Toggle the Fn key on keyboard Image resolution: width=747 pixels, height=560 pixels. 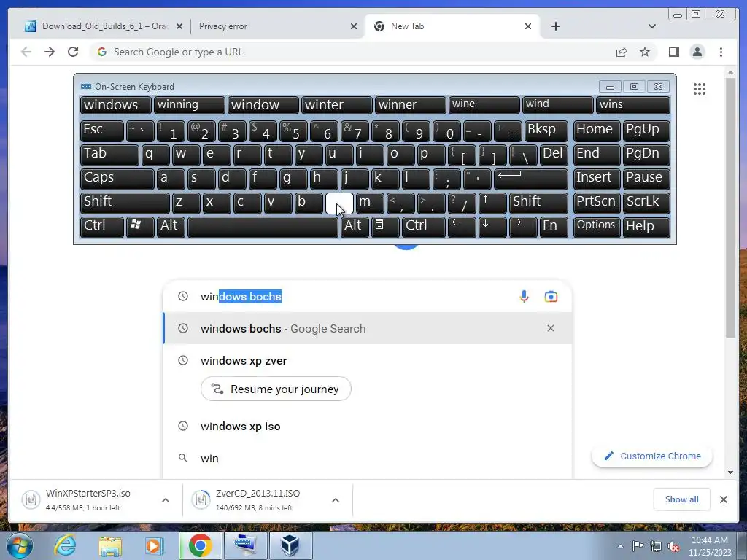[x=554, y=227]
